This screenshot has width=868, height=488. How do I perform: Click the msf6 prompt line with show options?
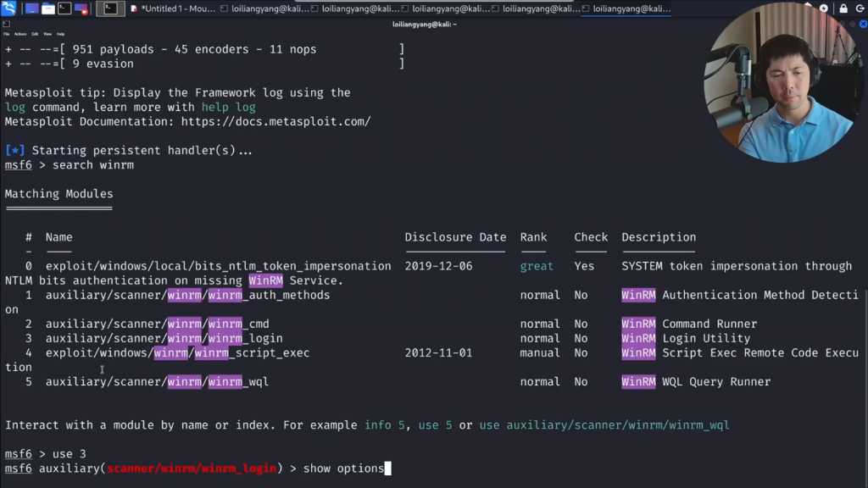[x=195, y=469]
